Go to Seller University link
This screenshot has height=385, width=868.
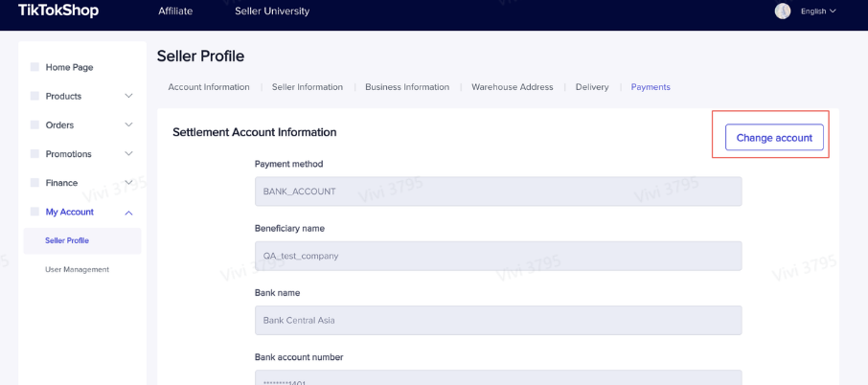[x=272, y=11]
